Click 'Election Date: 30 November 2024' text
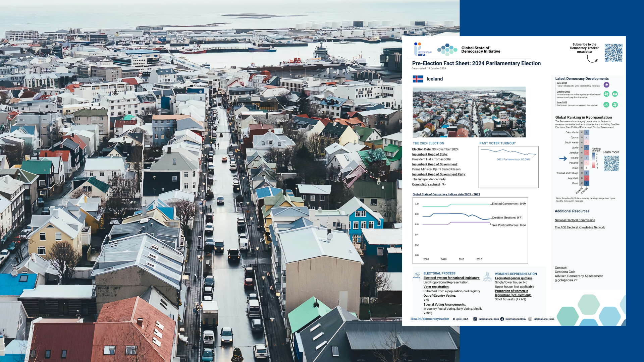 435,149
